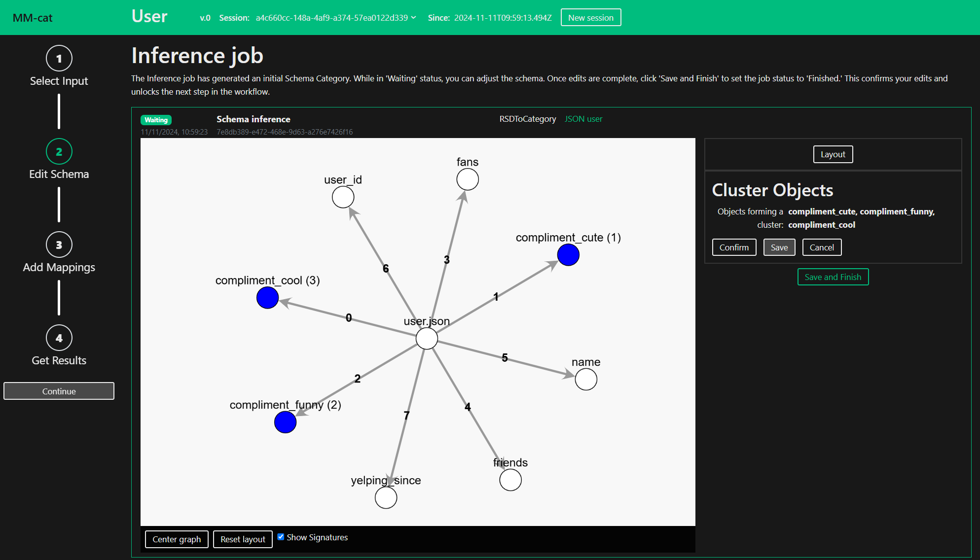Screen dimensions: 980x560
Task: Click the Center graph button
Action: click(177, 539)
